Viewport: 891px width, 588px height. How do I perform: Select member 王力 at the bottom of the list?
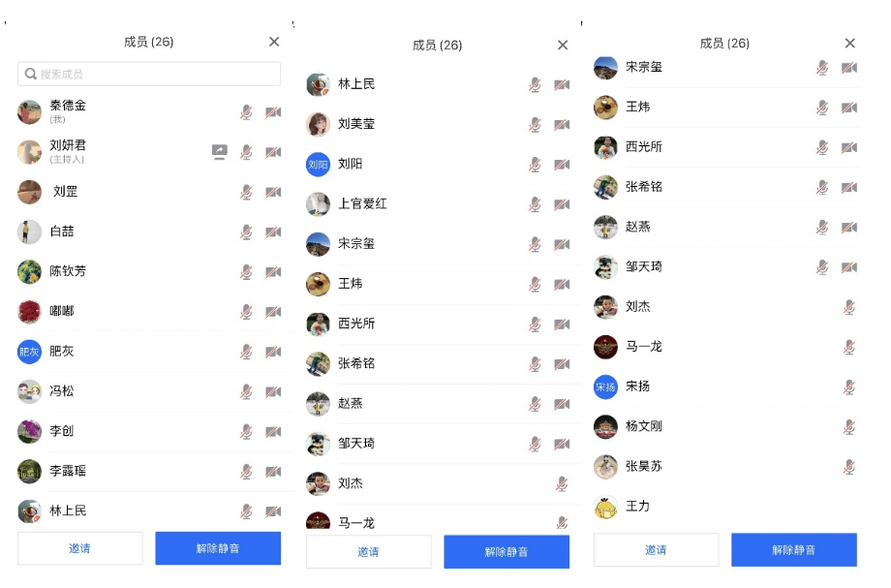[725, 507]
